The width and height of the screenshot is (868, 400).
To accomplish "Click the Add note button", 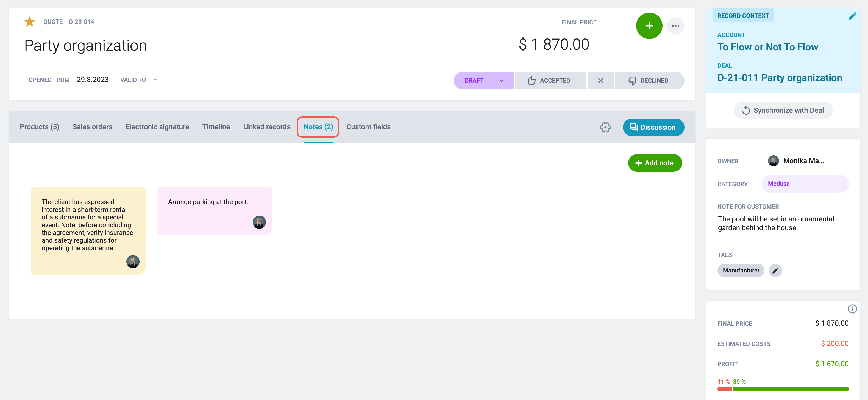I will point(655,163).
